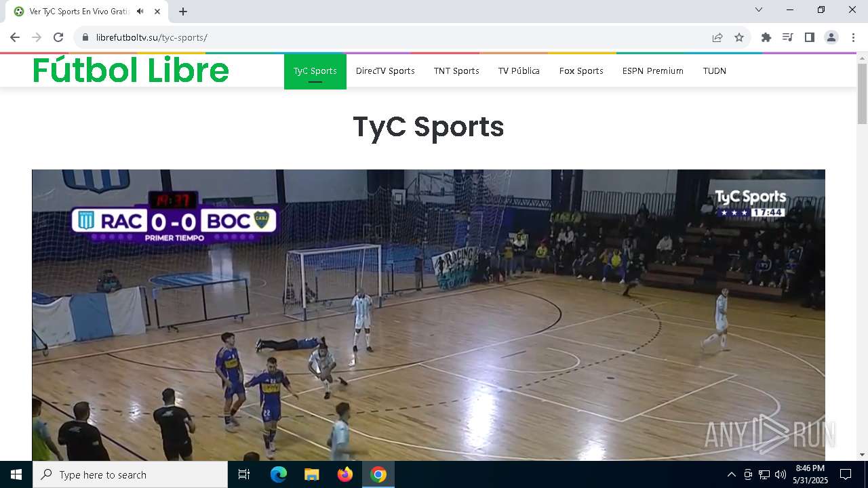
Task: Open the notification center icon
Action: point(846,474)
